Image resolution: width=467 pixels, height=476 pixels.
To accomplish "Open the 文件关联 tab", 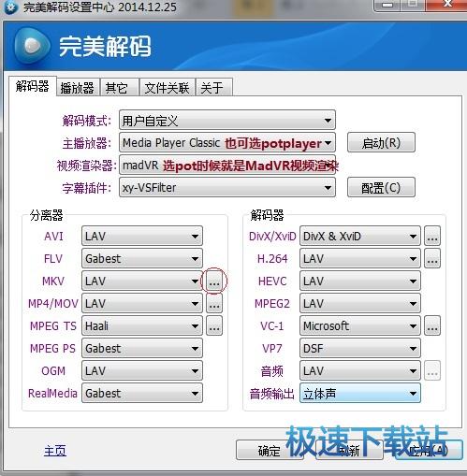I will (x=168, y=88).
